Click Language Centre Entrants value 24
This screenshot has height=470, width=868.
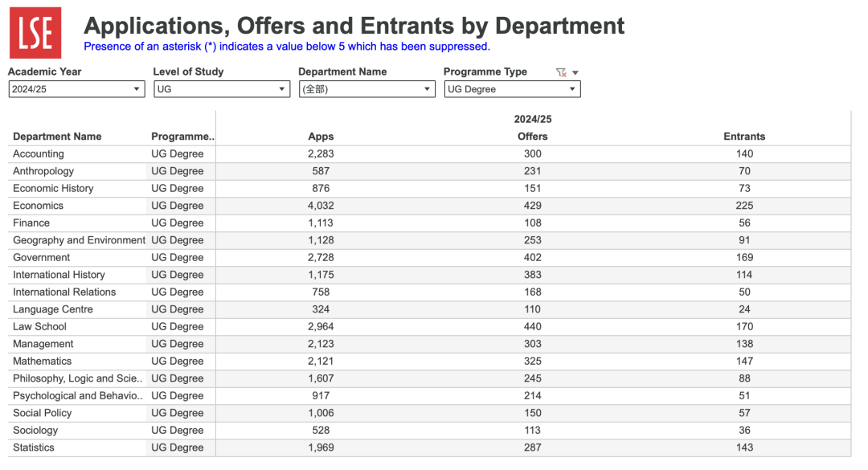[x=744, y=309]
